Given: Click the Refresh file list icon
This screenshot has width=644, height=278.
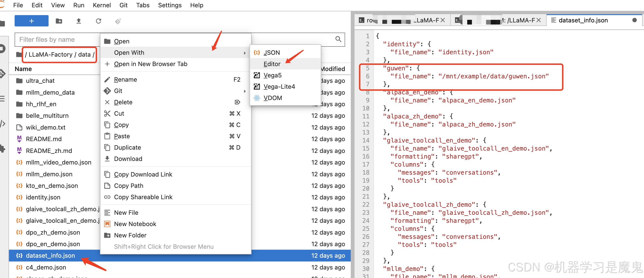Looking at the screenshot, I should pos(99,21).
